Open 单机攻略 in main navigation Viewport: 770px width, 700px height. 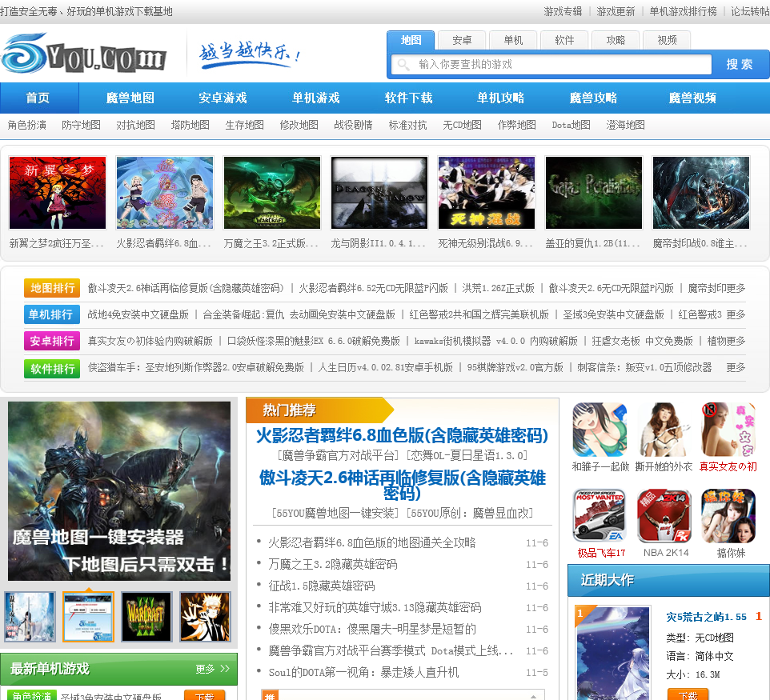[x=500, y=98]
